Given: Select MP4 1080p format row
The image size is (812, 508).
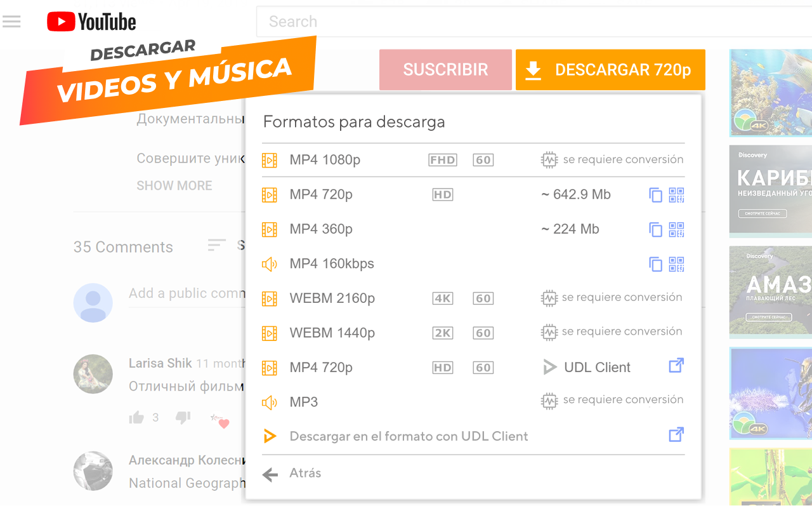Looking at the screenshot, I should point(473,160).
